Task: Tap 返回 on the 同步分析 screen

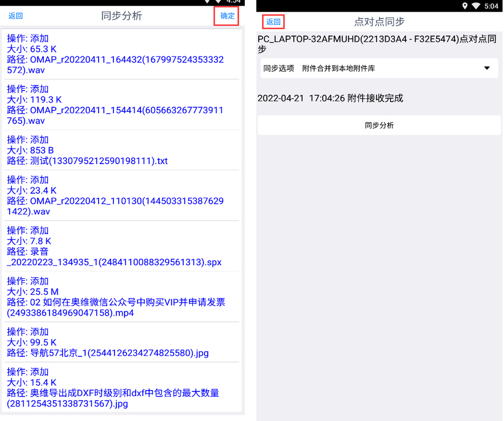Action: [16, 16]
